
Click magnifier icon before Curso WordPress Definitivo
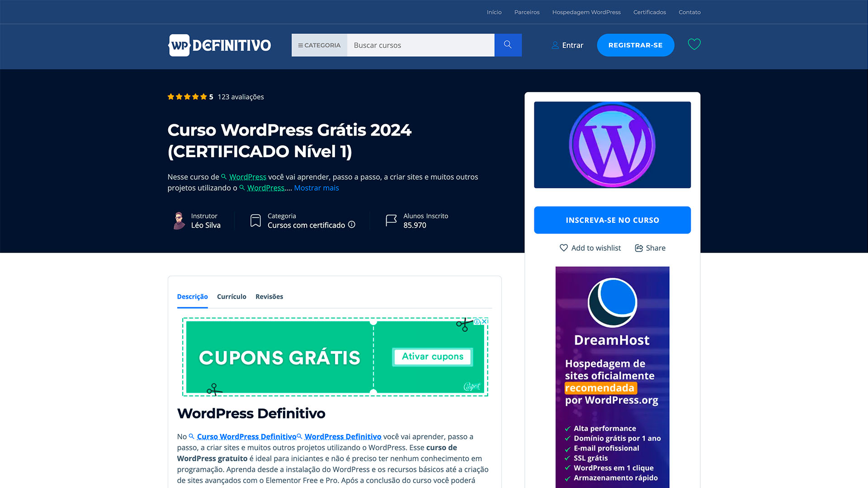[x=192, y=436]
